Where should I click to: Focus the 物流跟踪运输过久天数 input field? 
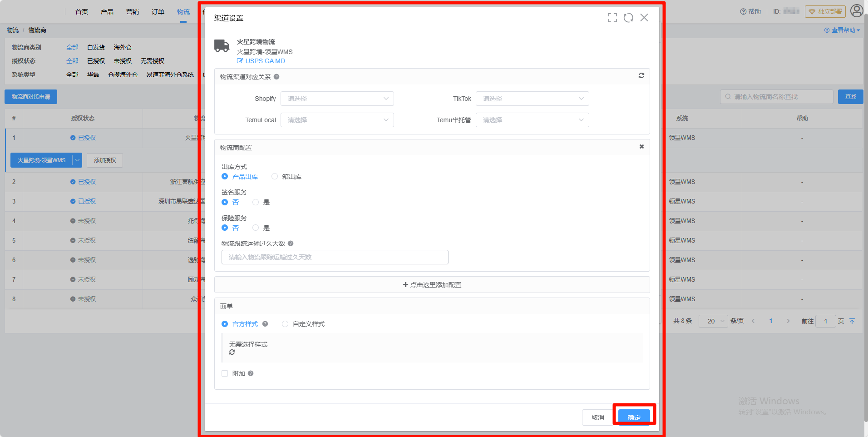(x=335, y=257)
